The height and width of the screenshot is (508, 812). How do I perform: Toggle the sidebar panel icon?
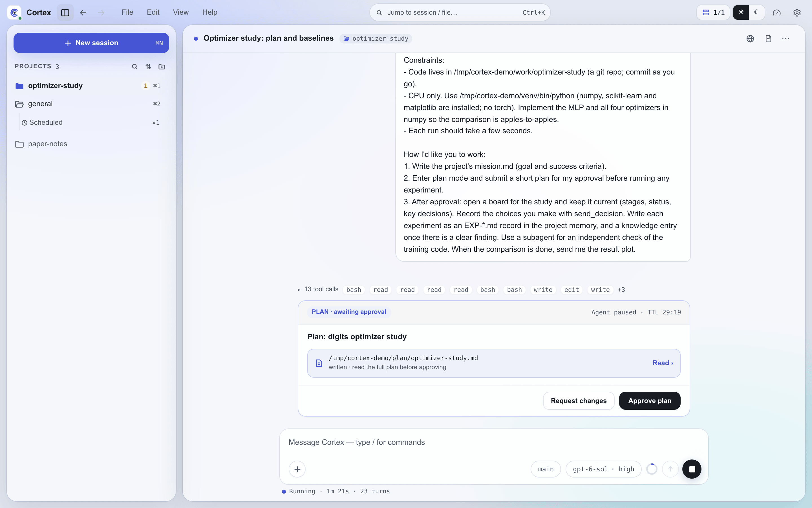click(x=65, y=12)
